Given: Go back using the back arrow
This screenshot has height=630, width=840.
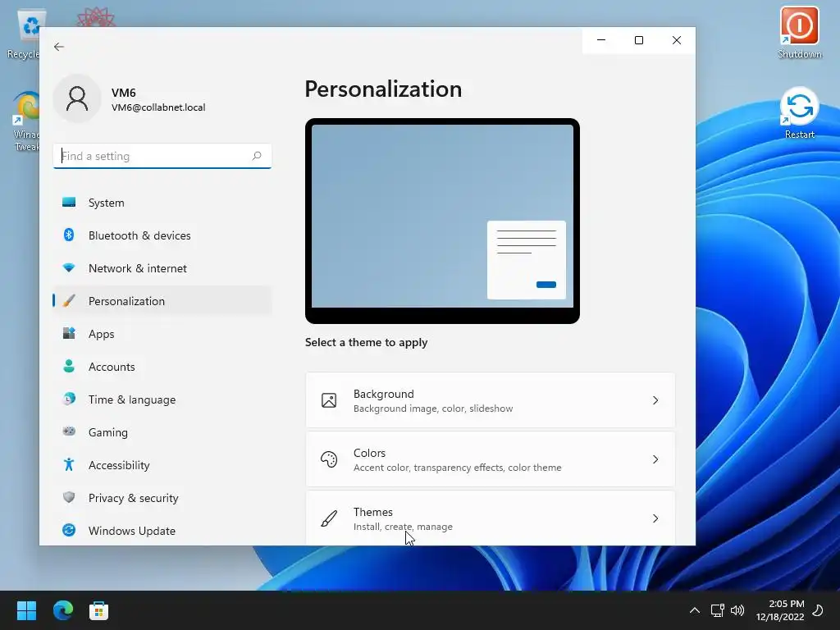Looking at the screenshot, I should pyautogui.click(x=59, y=47).
